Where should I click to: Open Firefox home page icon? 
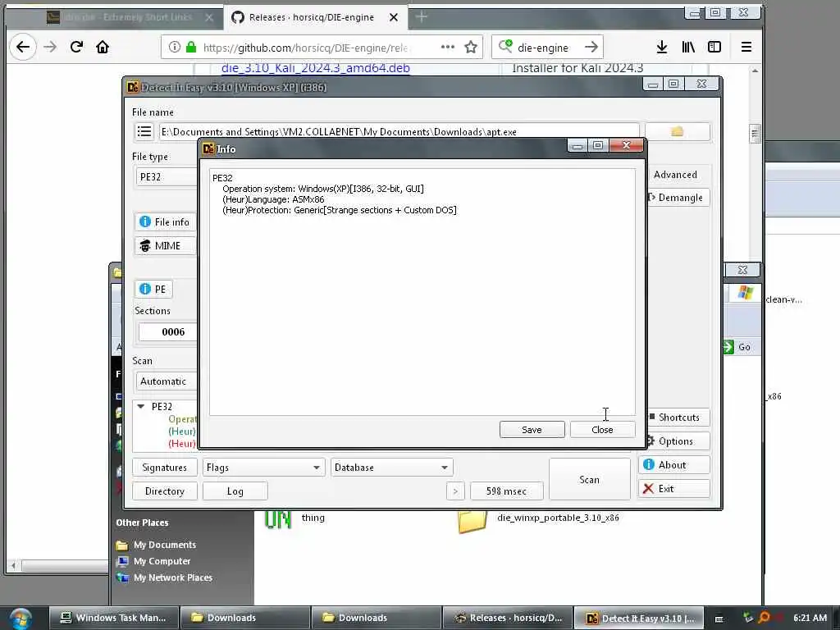[x=103, y=47]
